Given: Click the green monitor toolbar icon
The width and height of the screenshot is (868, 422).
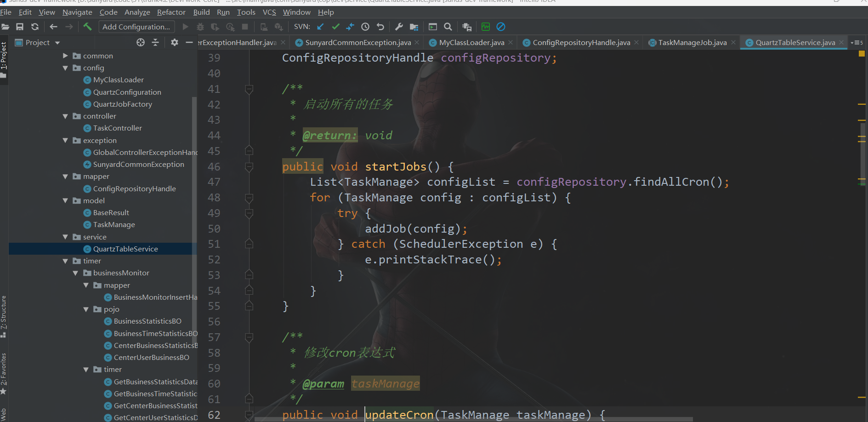Looking at the screenshot, I should point(486,27).
